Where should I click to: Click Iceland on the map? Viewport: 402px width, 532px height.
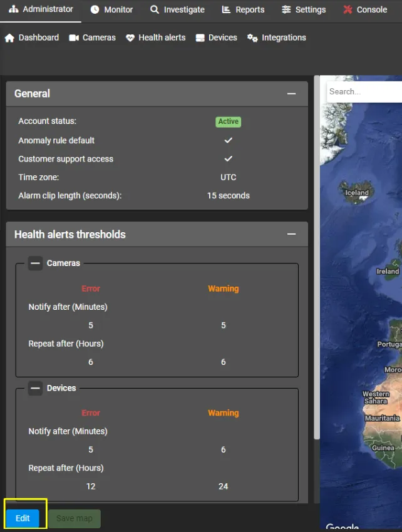[x=357, y=192]
